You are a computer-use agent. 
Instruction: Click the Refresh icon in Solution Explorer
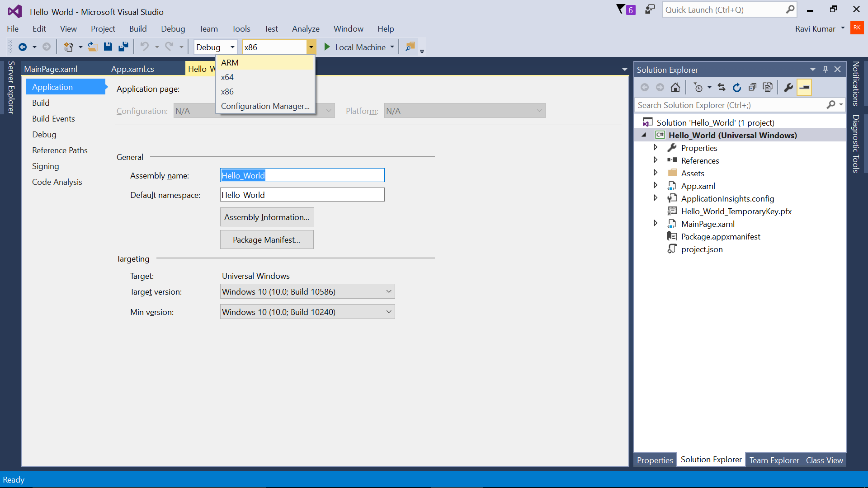737,88
